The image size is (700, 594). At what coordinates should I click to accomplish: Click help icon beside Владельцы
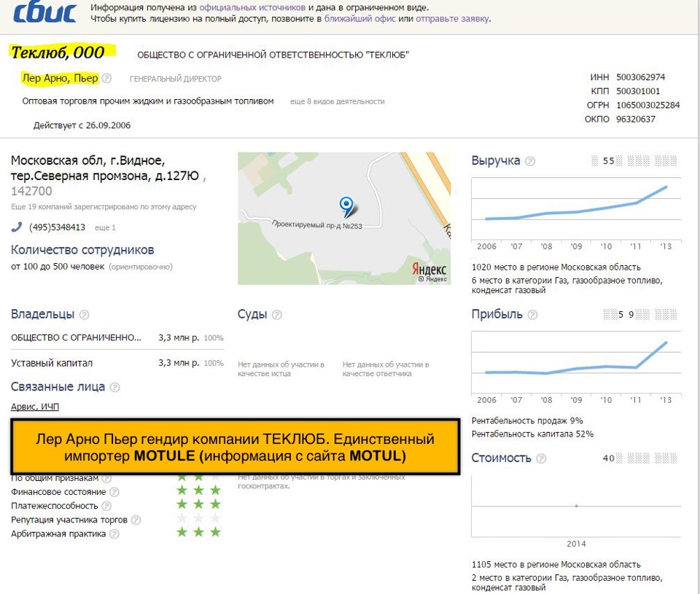(x=85, y=315)
